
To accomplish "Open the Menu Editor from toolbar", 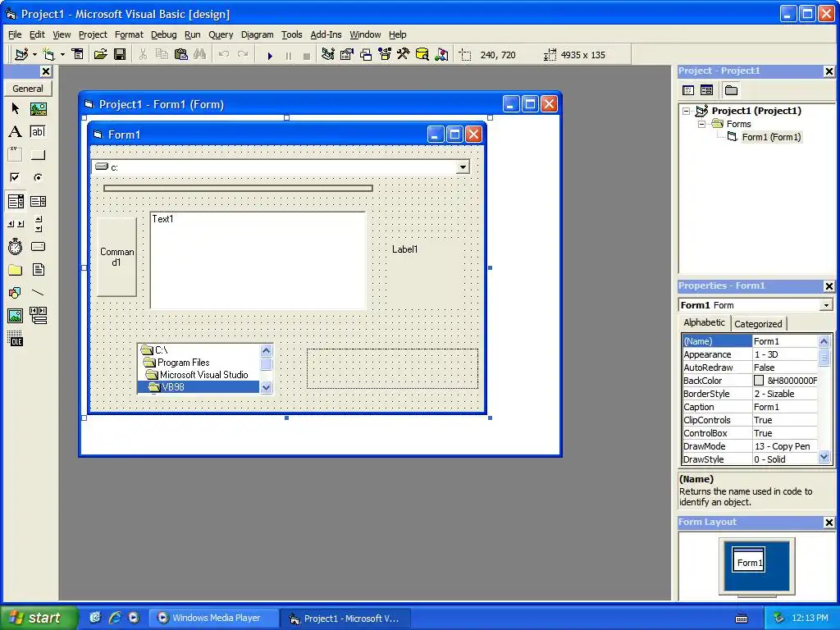I will [x=78, y=54].
